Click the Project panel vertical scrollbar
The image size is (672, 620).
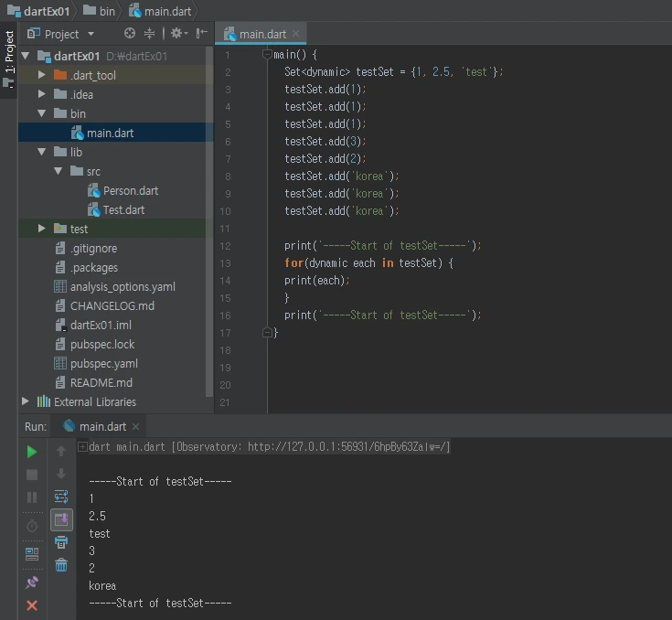point(209,221)
